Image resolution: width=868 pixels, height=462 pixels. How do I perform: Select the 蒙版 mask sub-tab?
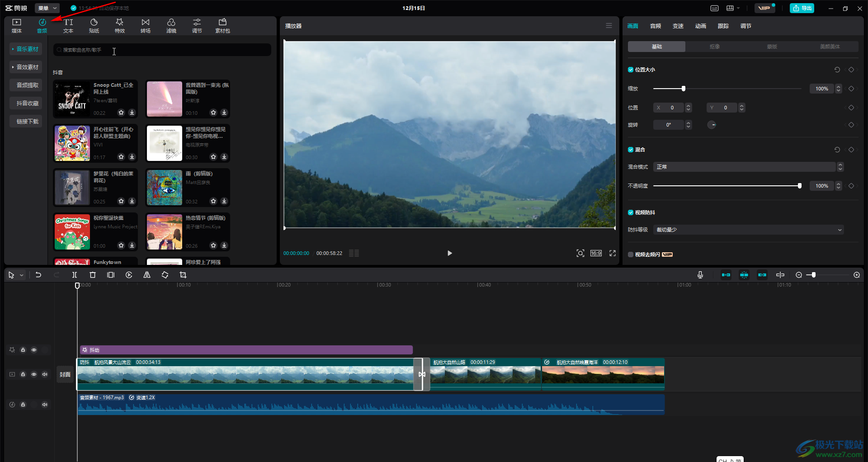(772, 47)
